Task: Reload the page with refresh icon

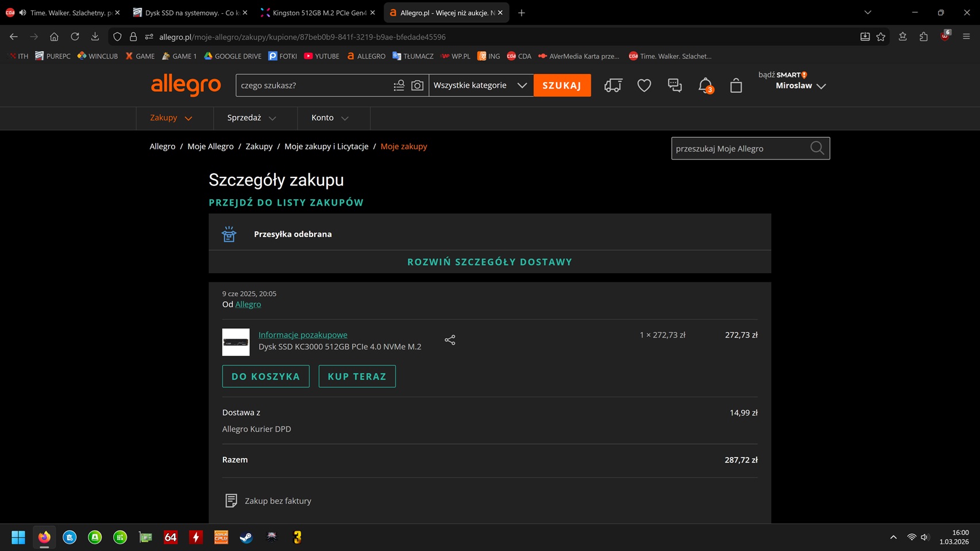Action: point(75,37)
